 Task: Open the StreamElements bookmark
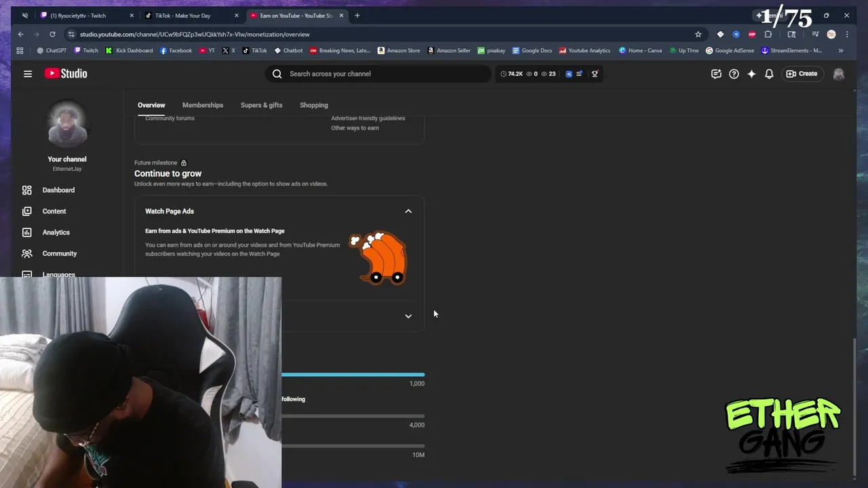click(791, 51)
